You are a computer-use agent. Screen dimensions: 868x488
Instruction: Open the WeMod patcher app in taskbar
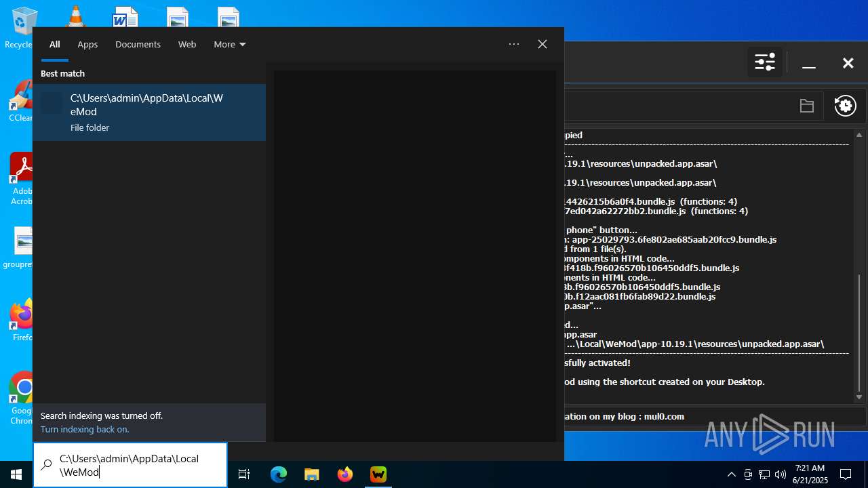[x=378, y=474]
